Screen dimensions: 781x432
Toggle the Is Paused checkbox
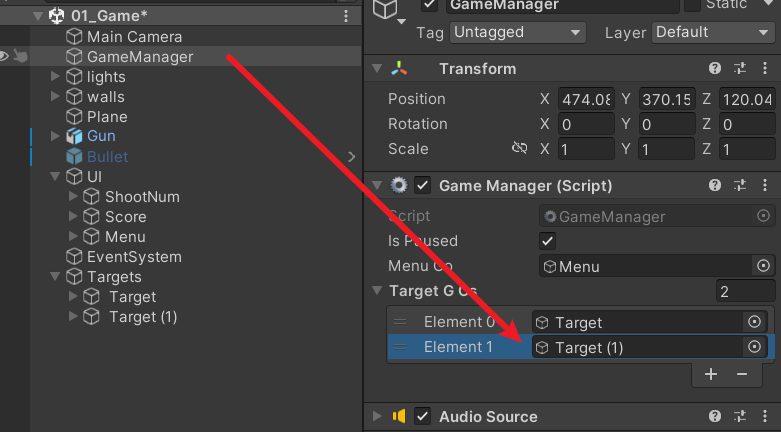click(x=547, y=241)
